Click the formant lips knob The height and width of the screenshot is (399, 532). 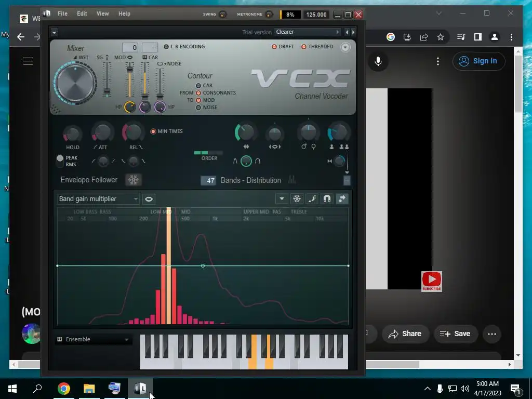pos(274,134)
